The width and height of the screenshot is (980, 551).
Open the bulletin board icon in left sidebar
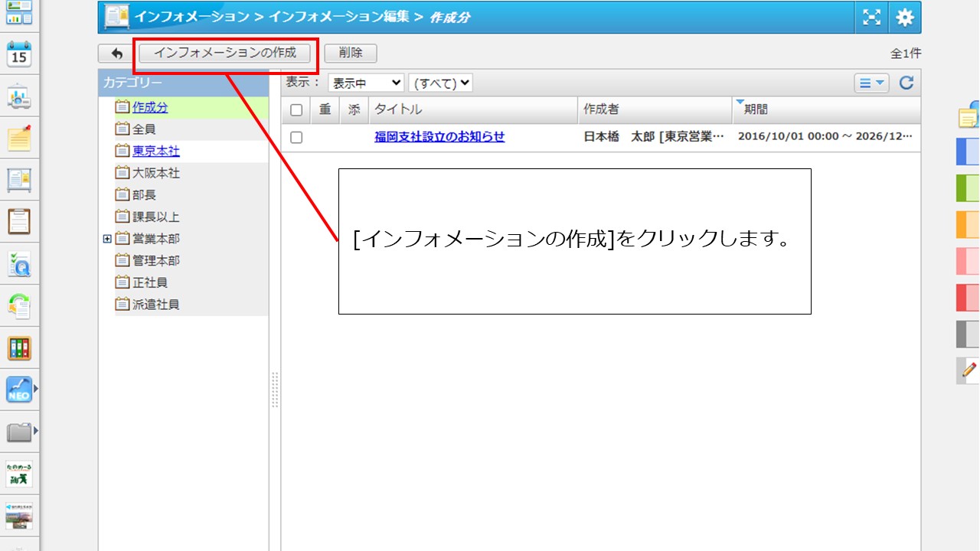19,180
